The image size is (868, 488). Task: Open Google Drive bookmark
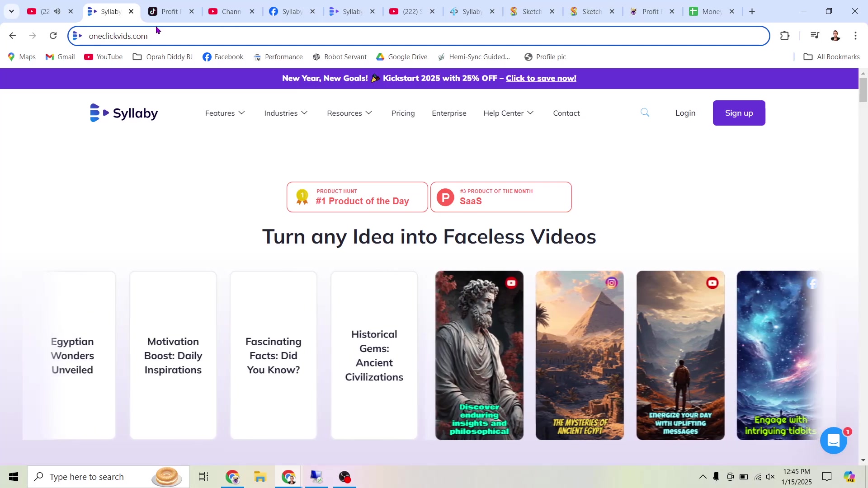coord(401,57)
